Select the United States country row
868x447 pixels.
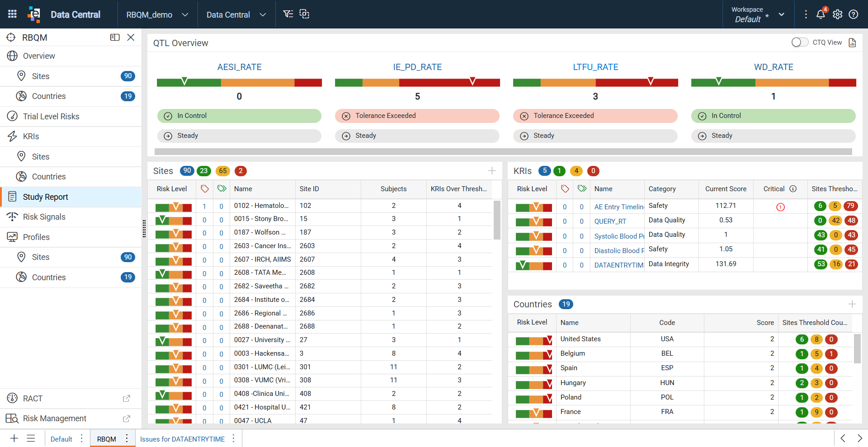coord(680,339)
